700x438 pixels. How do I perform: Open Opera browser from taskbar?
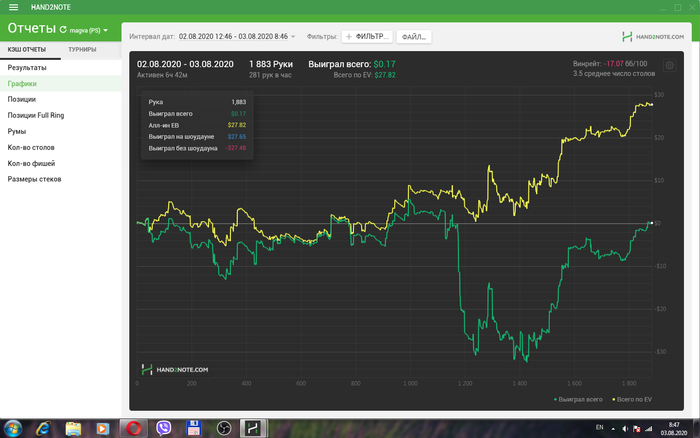[133, 429]
